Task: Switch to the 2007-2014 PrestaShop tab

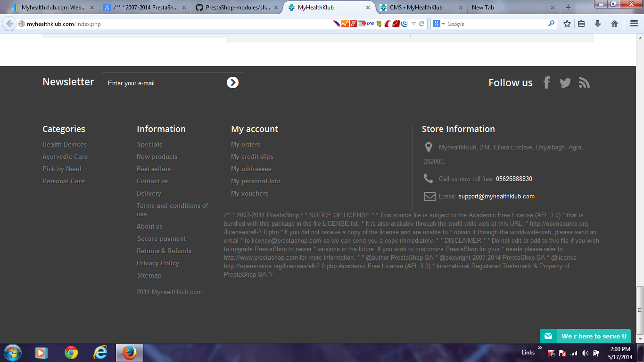Action: [x=144, y=8]
